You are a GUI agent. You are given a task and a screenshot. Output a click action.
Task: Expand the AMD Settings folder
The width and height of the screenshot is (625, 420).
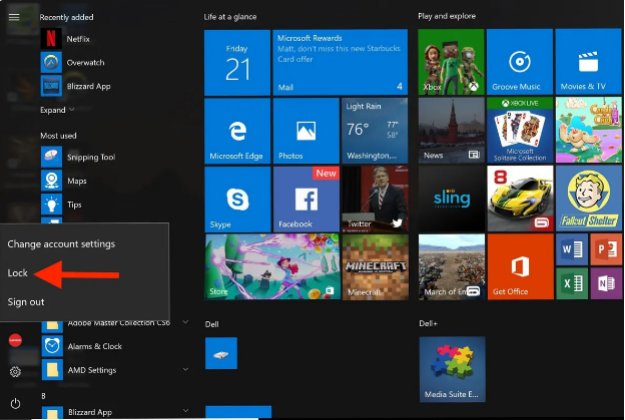[x=185, y=370]
